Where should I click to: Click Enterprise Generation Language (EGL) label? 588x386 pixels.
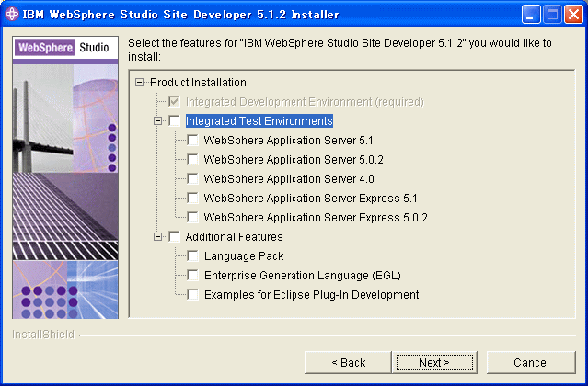click(x=302, y=276)
